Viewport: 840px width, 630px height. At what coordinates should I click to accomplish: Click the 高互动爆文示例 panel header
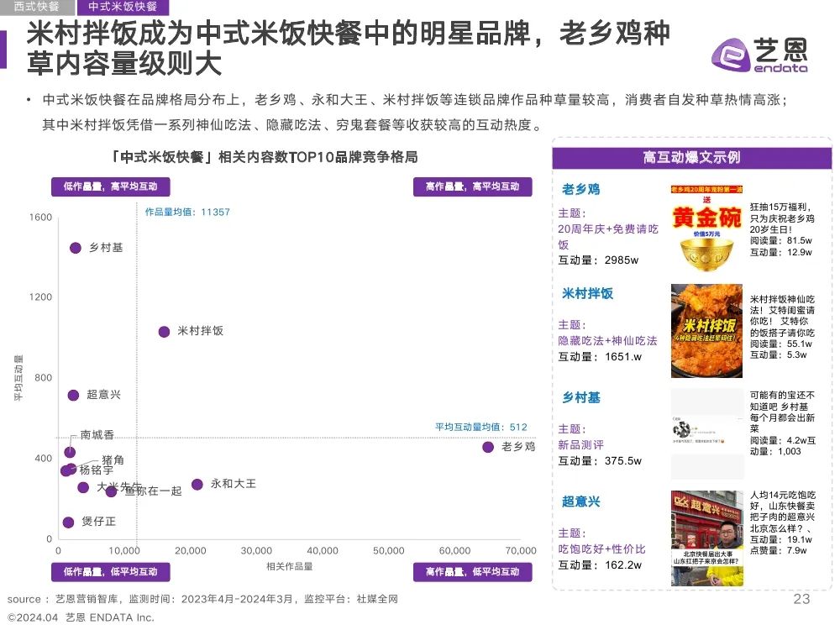click(x=691, y=158)
